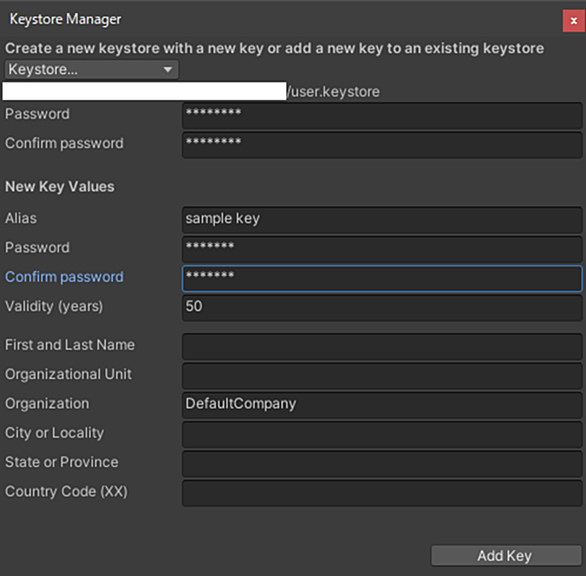This screenshot has height=576, width=586.
Task: Click the blue Confirm password label
Action: tap(64, 277)
